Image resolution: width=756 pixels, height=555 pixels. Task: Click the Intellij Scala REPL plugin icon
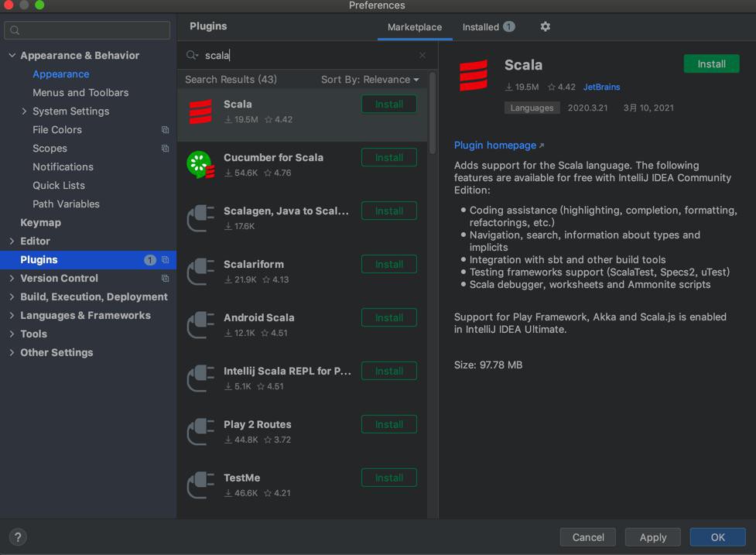(x=200, y=379)
